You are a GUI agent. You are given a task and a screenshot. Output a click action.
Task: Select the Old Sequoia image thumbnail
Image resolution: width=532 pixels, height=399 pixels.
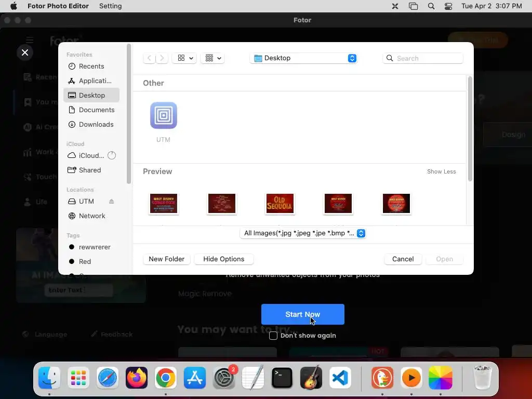[x=280, y=204]
